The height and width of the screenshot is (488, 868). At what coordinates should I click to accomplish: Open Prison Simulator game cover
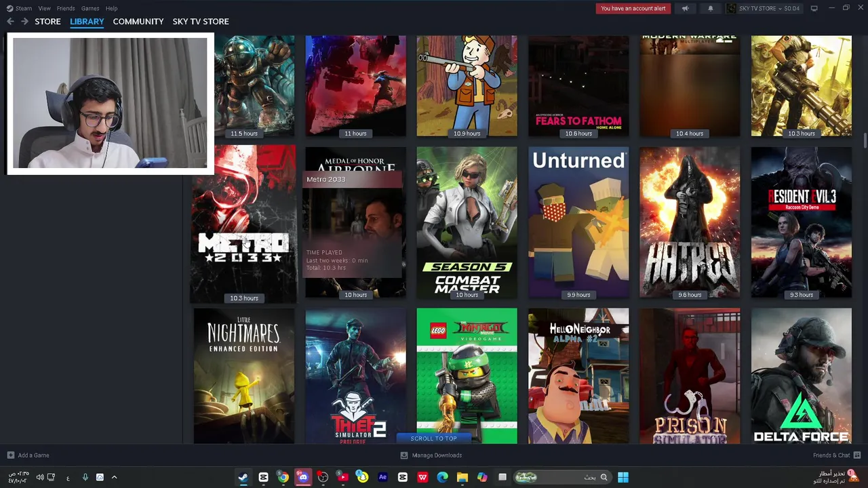[690, 376]
